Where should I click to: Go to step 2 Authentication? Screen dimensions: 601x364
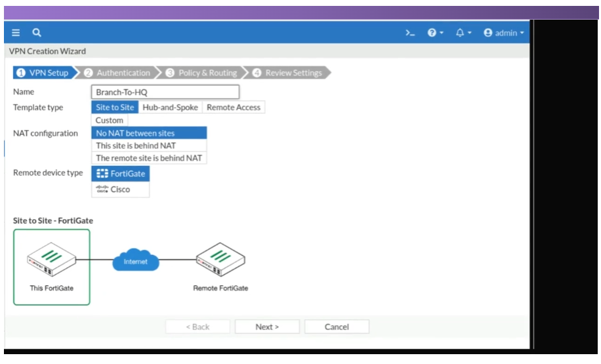(118, 73)
